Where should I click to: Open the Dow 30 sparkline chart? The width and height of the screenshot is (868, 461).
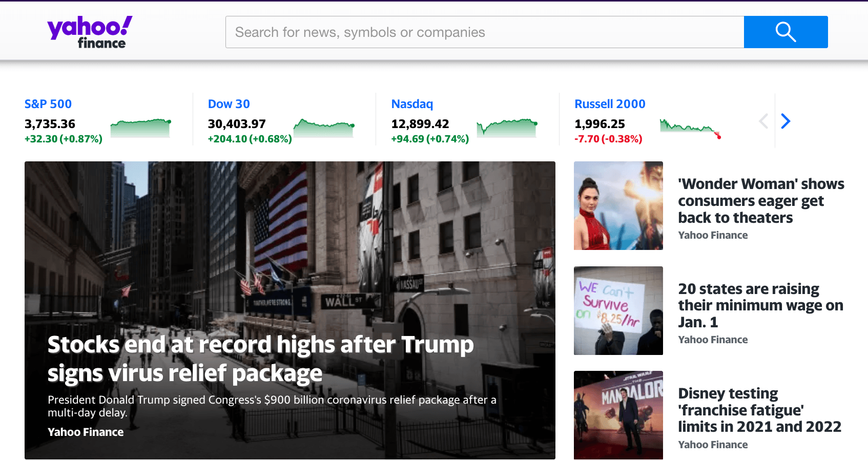pyautogui.click(x=324, y=128)
